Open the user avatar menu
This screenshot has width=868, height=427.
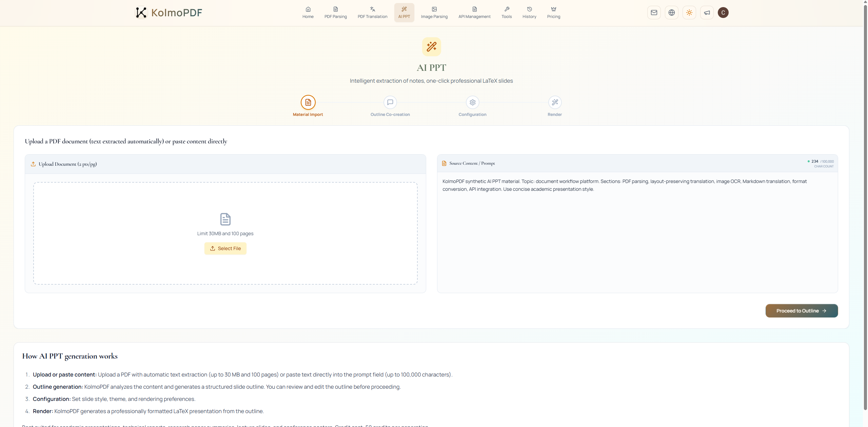[723, 13]
